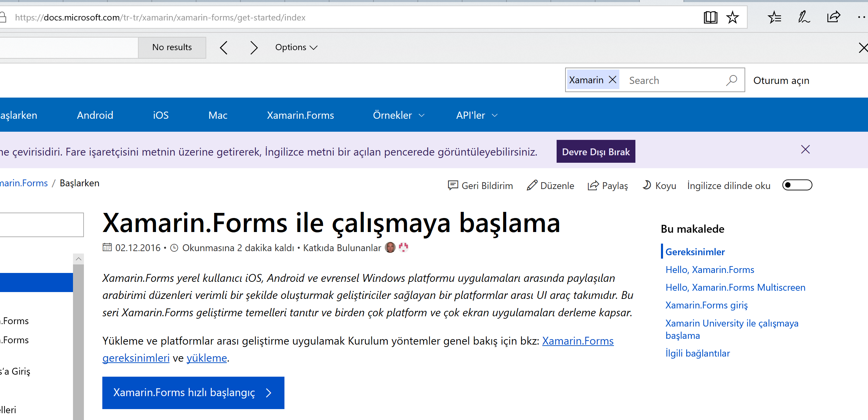Select highlighted sidebar tree item
Viewport: 868px width, 420px height.
36,283
